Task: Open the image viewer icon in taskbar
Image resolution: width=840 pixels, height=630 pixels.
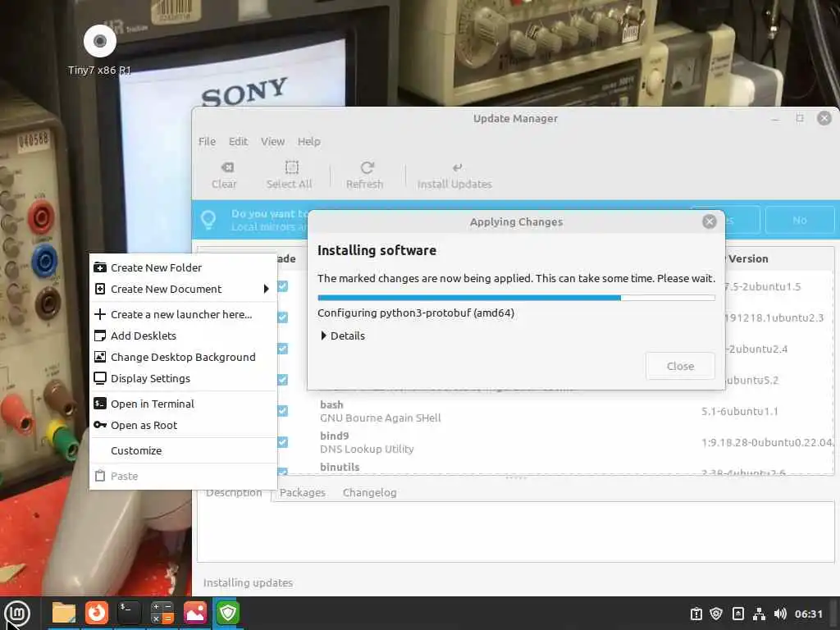Action: point(195,613)
